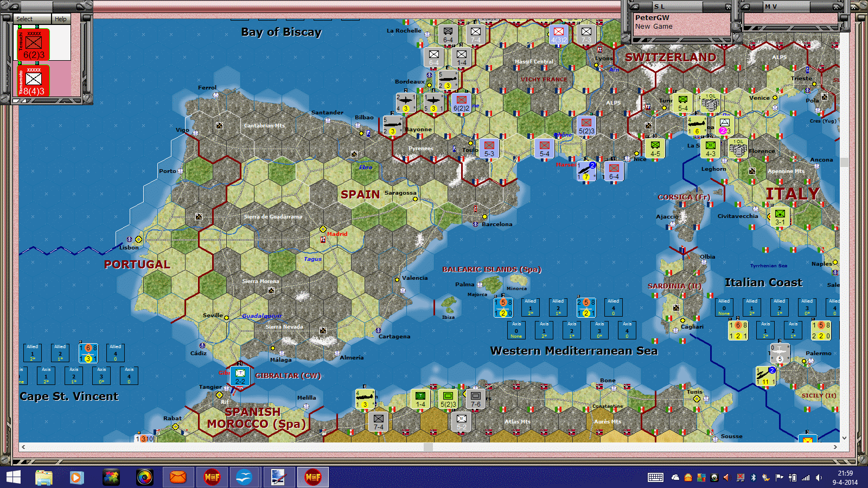
Task: Click the Lisbon city marker
Action: tap(138, 240)
